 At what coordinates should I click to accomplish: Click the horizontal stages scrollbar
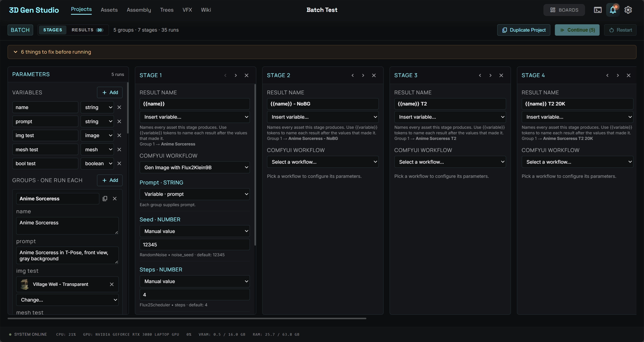(187, 318)
